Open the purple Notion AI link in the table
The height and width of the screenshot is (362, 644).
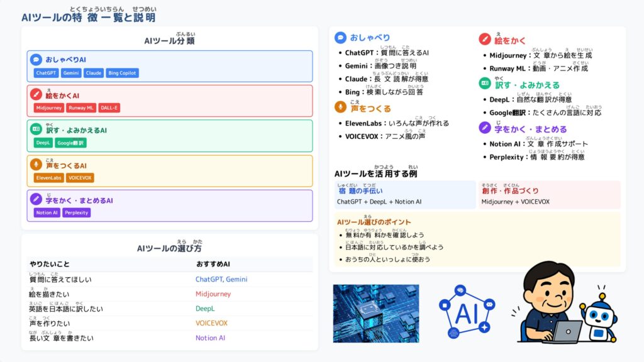(210, 337)
